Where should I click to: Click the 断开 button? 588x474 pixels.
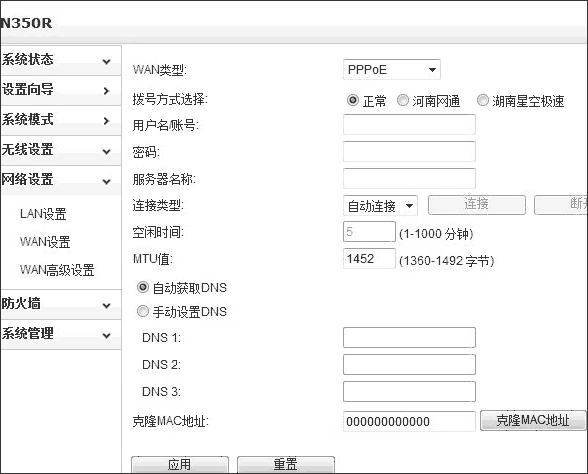pyautogui.click(x=561, y=205)
